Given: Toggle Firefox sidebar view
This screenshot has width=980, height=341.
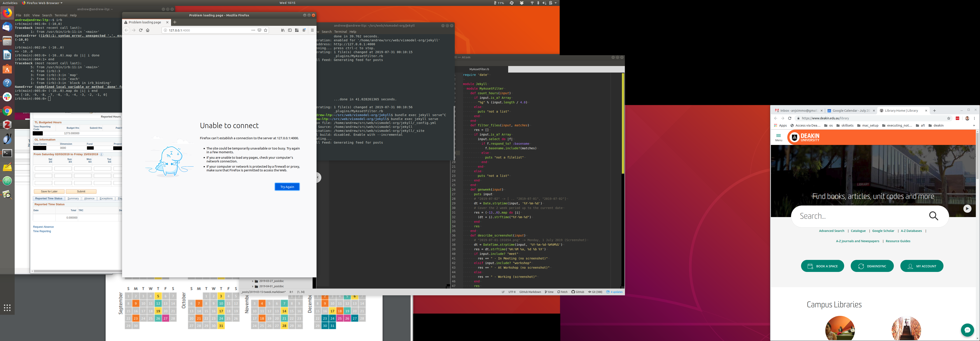Looking at the screenshot, I should [x=290, y=30].
